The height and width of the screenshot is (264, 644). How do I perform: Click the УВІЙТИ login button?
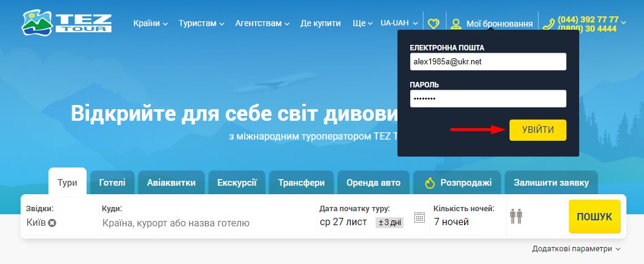click(537, 130)
